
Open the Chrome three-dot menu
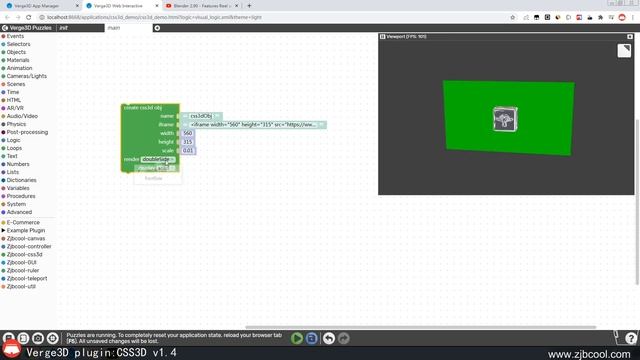(633, 18)
